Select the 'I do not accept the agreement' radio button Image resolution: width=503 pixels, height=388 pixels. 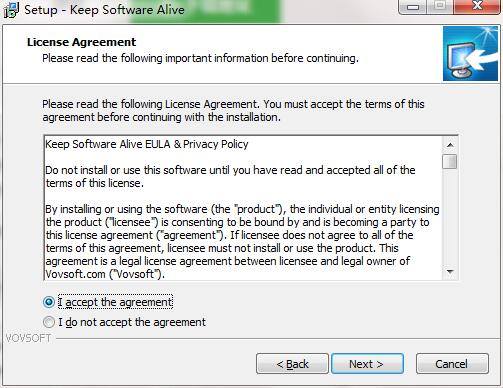click(x=49, y=322)
